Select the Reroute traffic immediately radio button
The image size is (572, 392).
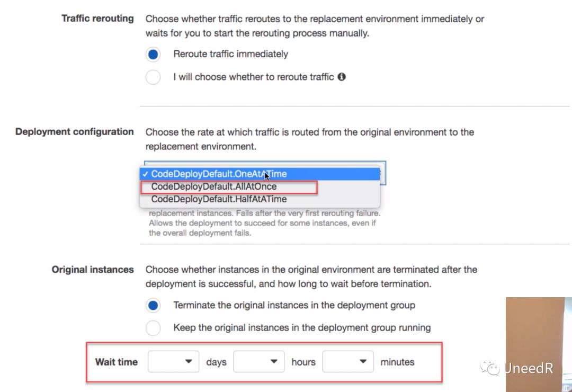(153, 55)
